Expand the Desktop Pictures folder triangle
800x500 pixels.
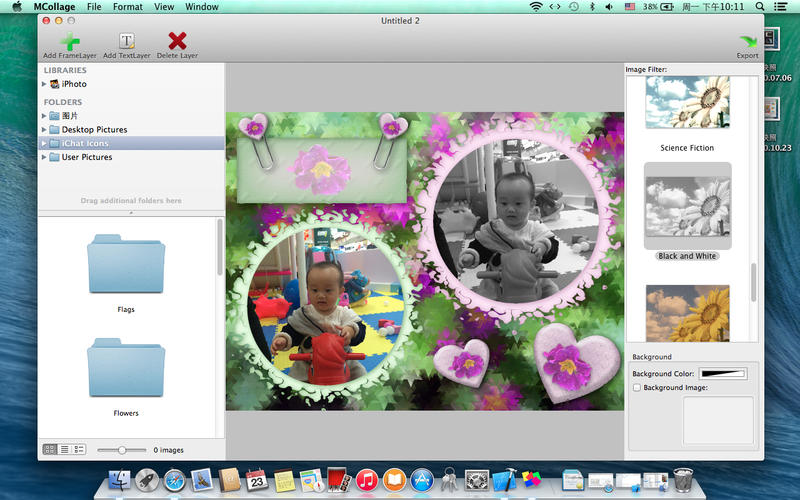click(x=45, y=130)
